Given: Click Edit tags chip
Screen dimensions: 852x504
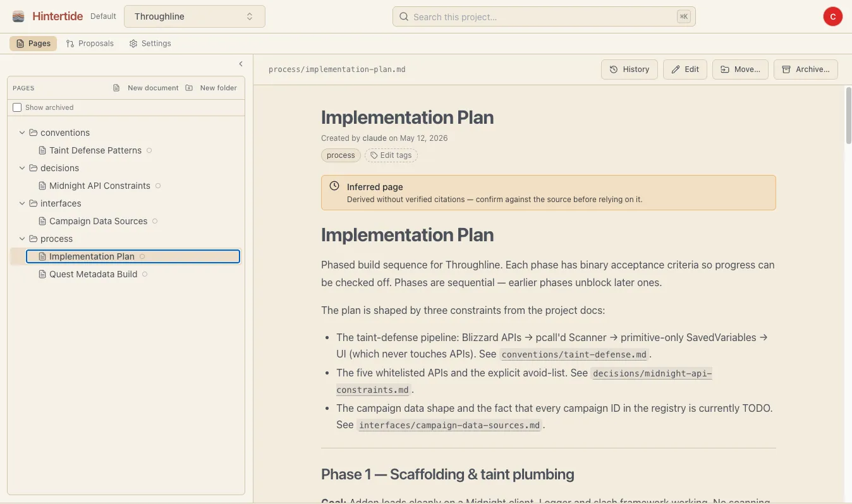Looking at the screenshot, I should coord(391,155).
